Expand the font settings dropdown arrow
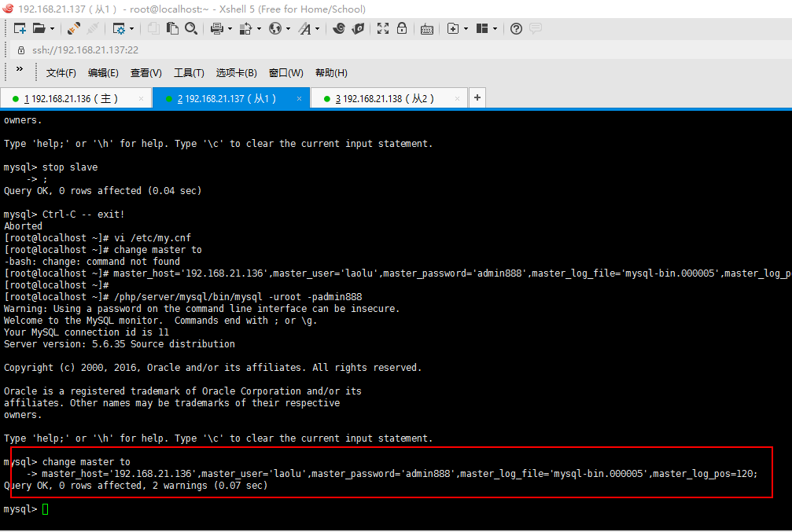This screenshot has height=532, width=792. click(x=317, y=29)
